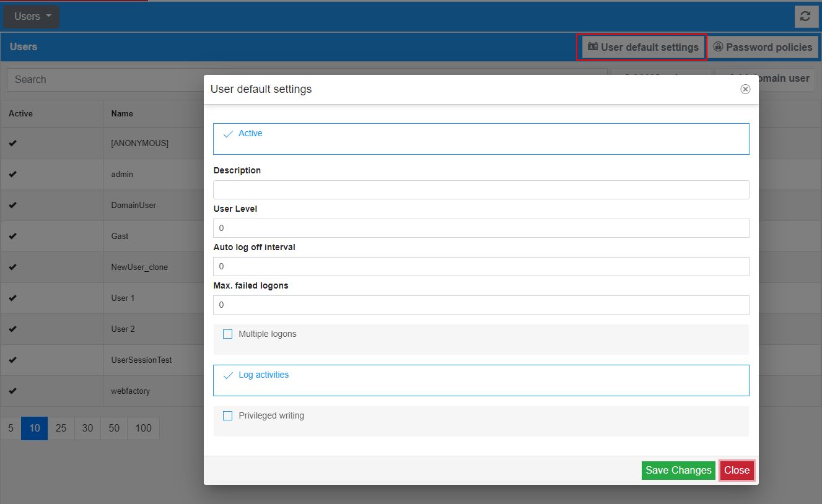Viewport: 822px width, 504px height.
Task: Click active checkmark for Gast row
Action: click(13, 236)
